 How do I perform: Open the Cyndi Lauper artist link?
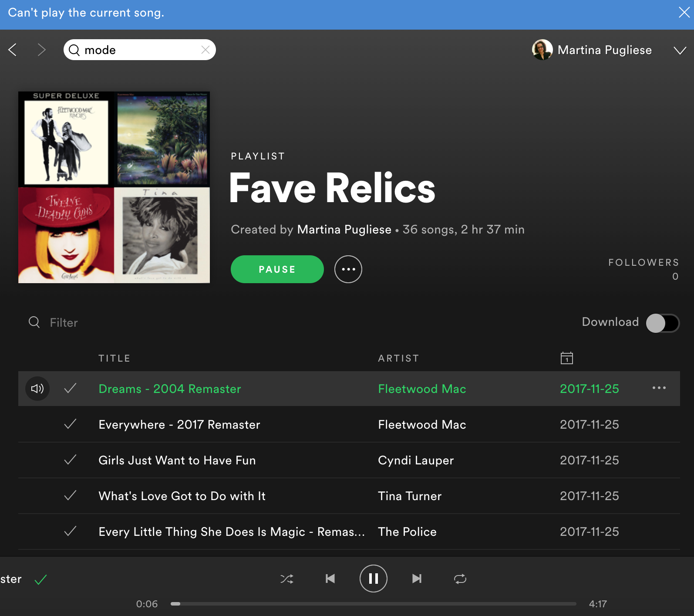[x=416, y=460]
